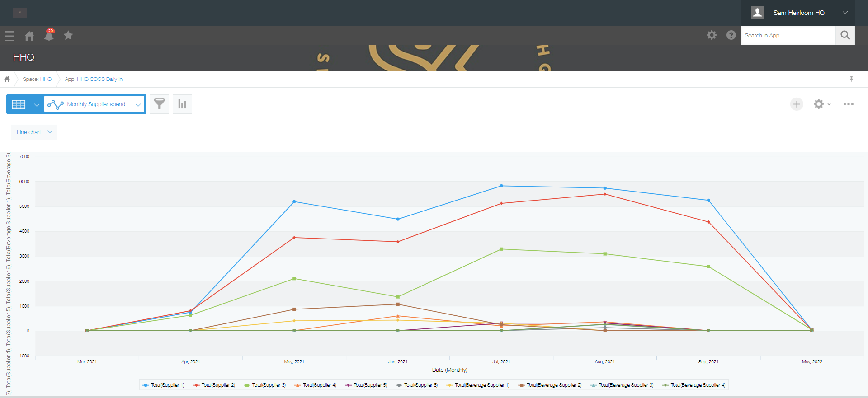Open the app settings gear menu
This screenshot has width=868, height=398.
coord(821,104)
